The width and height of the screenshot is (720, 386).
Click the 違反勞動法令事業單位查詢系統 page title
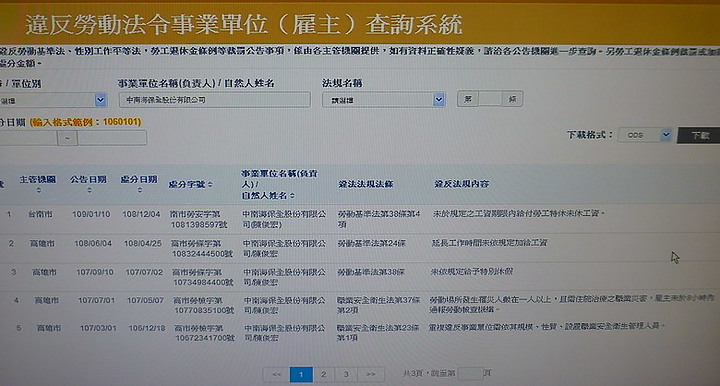(244, 24)
